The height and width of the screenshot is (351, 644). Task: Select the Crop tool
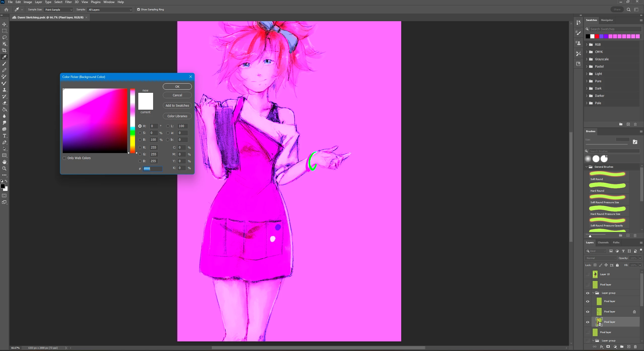tap(4, 50)
